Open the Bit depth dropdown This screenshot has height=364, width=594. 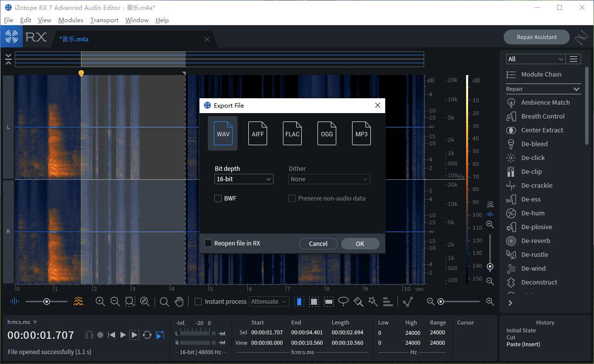244,179
